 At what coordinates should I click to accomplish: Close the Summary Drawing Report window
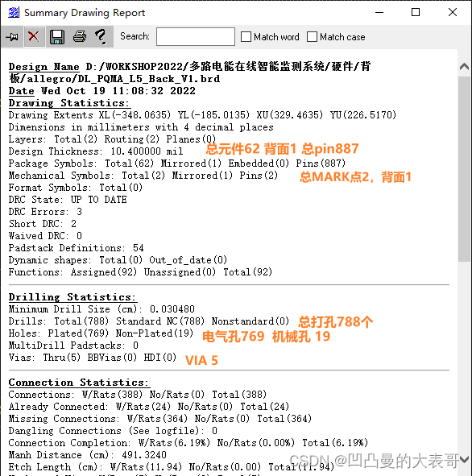click(453, 12)
